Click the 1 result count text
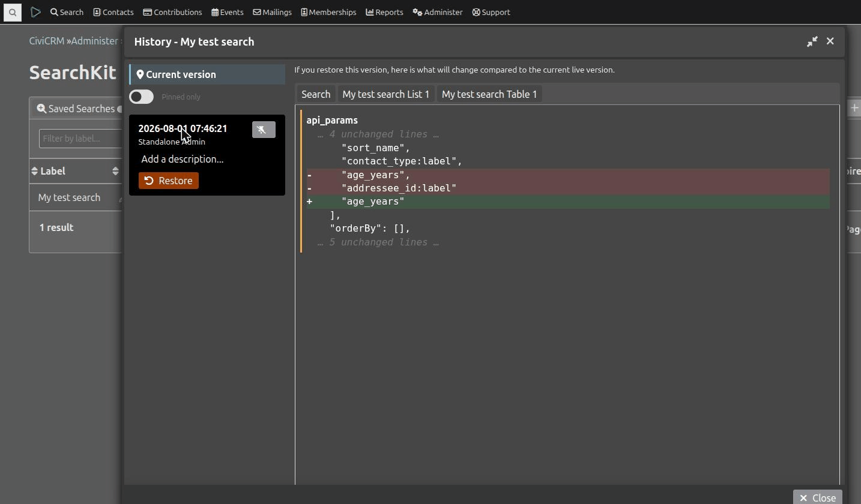The image size is (861, 504). click(x=56, y=227)
